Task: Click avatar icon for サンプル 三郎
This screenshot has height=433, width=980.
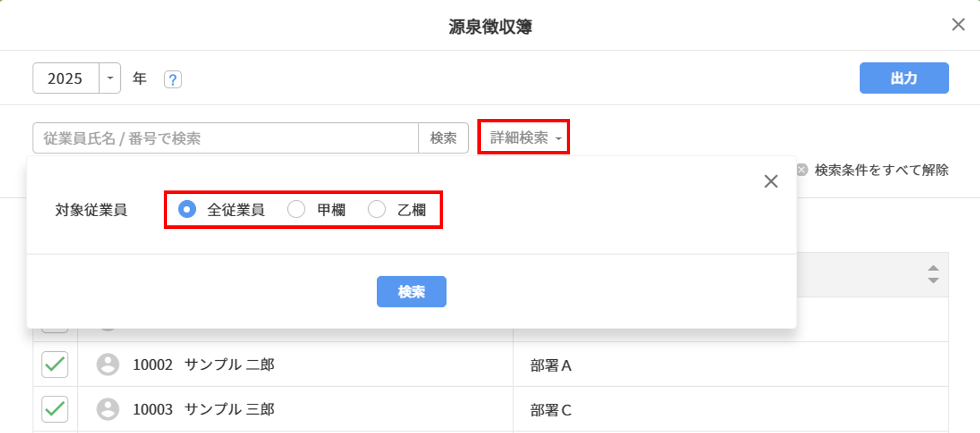Action: click(x=108, y=409)
